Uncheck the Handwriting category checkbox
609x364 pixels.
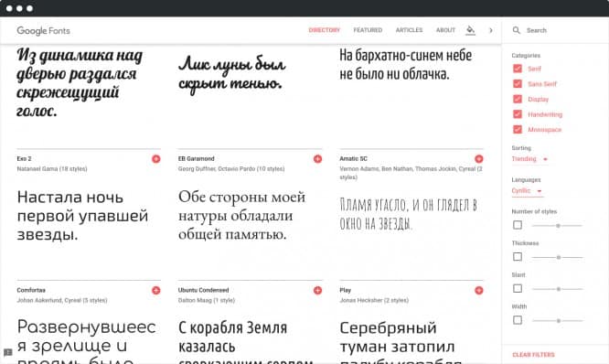[x=518, y=114]
